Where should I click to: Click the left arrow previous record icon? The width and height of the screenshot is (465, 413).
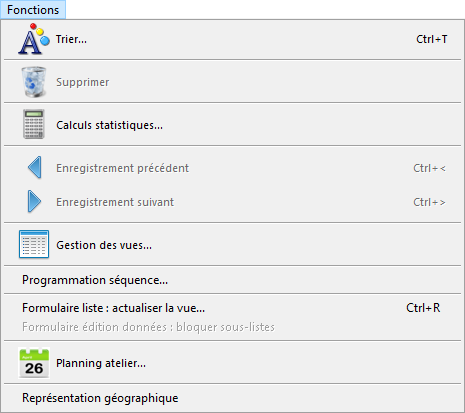(34, 168)
